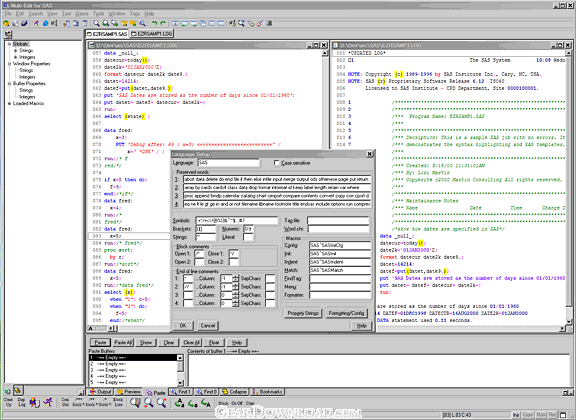Click the Config macro input field
The image size is (576, 420).
[340, 245]
